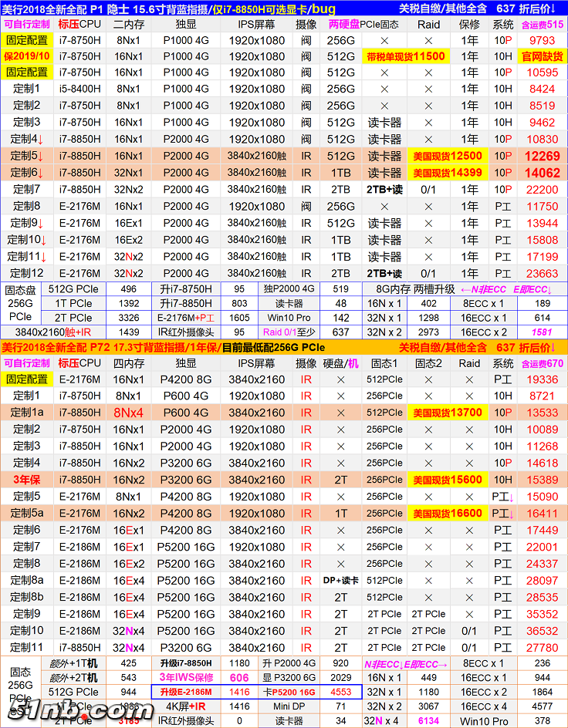Click the red 8Nx4 memory cell
The height and width of the screenshot is (728, 568).
(129, 413)
